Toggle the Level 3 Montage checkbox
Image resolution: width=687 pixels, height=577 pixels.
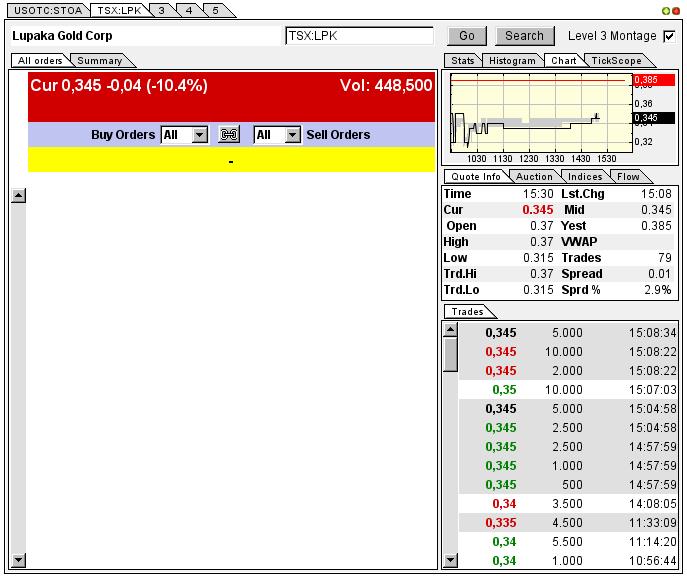pyautogui.click(x=669, y=36)
